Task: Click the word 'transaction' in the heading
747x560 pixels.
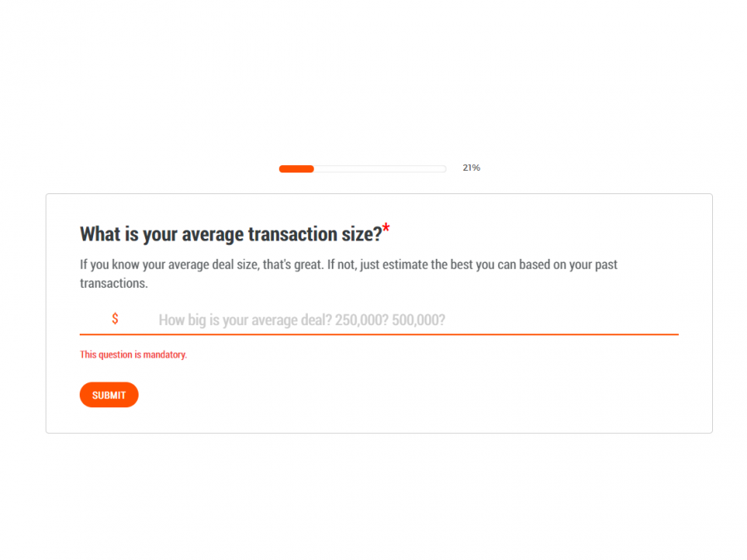Action: click(290, 235)
